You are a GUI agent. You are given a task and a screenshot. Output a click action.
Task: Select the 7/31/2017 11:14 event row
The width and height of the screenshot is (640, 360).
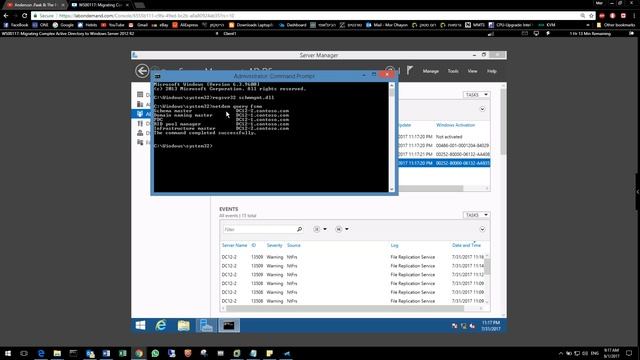coord(353,266)
